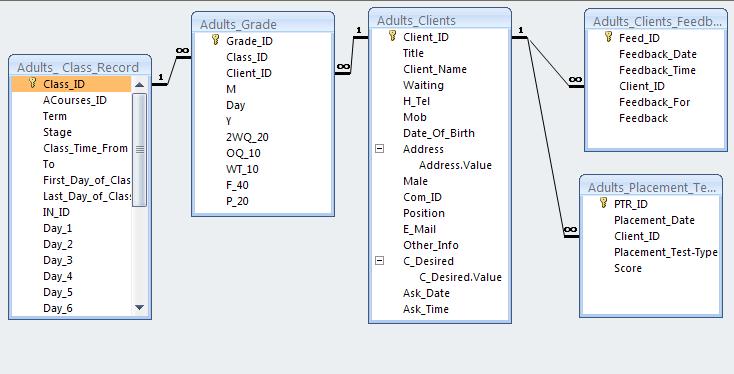
Task: Select the ACourses_ID field
Action: [75, 100]
